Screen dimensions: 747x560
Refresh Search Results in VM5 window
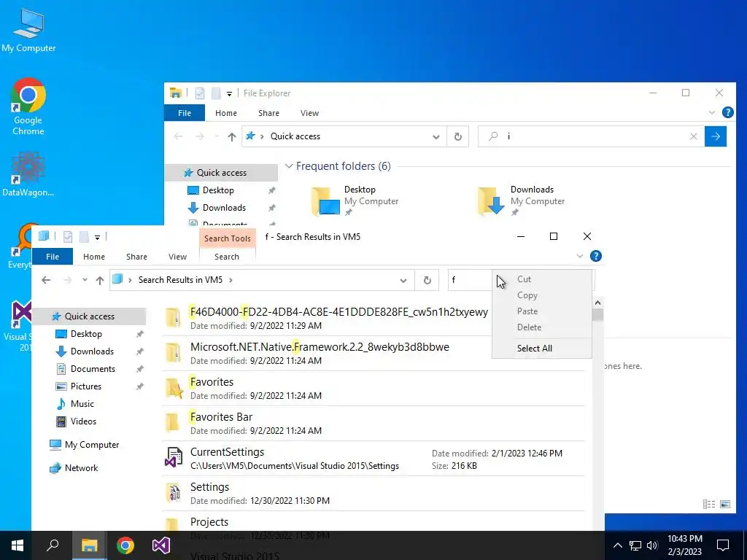click(427, 280)
